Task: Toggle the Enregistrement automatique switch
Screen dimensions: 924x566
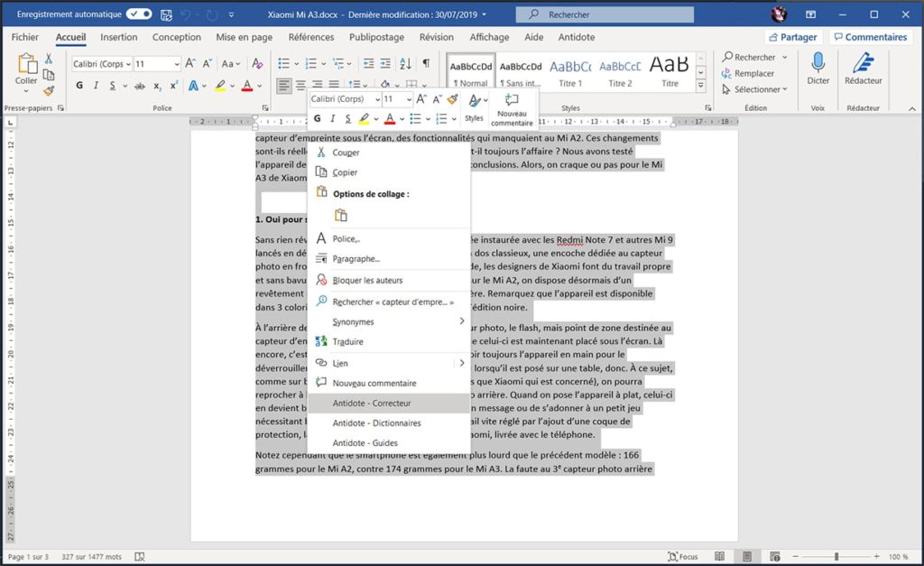Action: coord(139,14)
